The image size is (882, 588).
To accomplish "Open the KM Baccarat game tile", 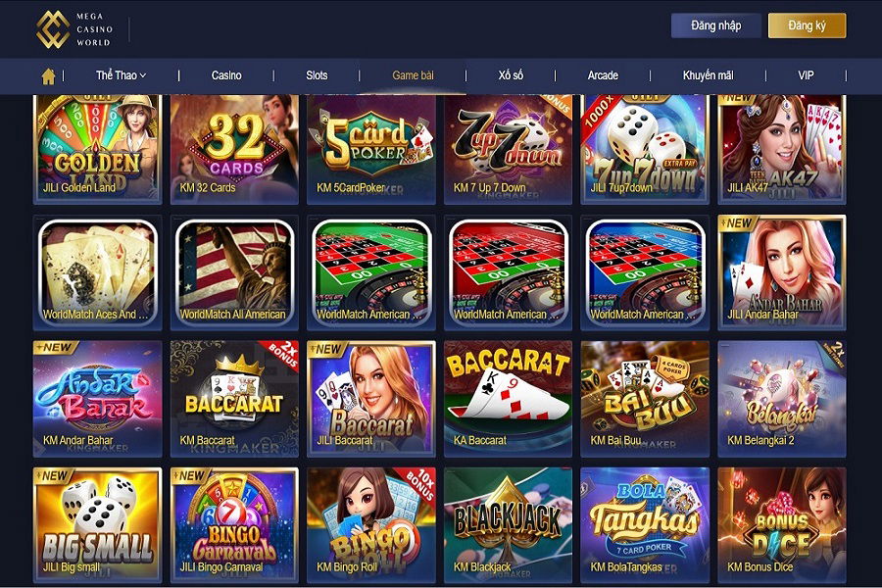I will (234, 399).
